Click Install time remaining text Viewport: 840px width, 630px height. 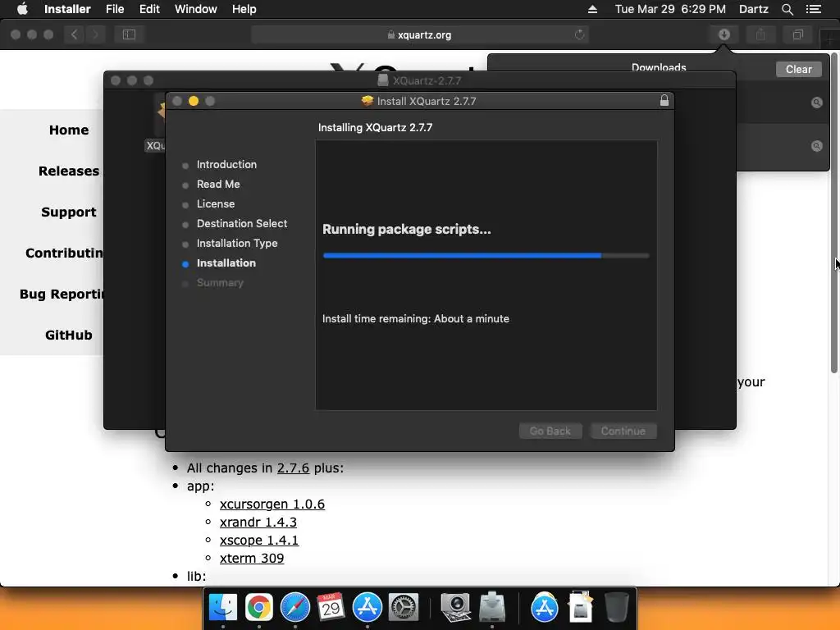416,319
